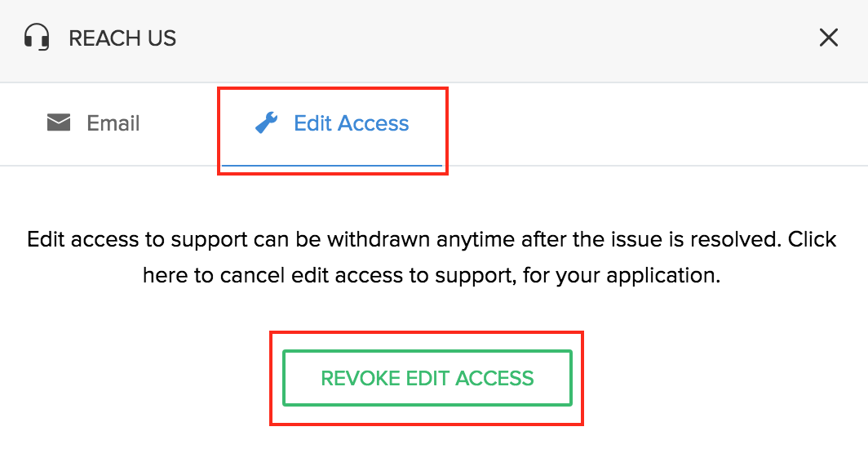
Task: Dismiss the dialog with the X icon
Action: (x=828, y=38)
